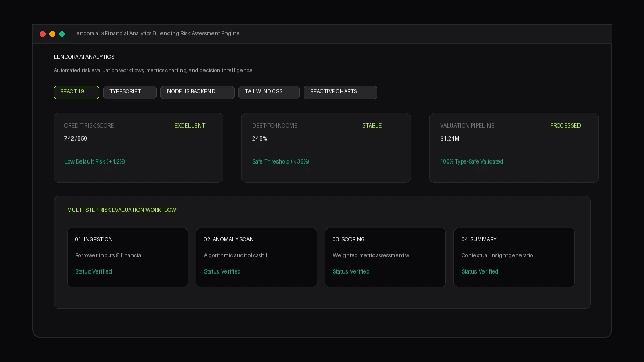Select the REACTIVE CHARTS tag
Viewport: 644px width, 362px height.
pos(340,92)
